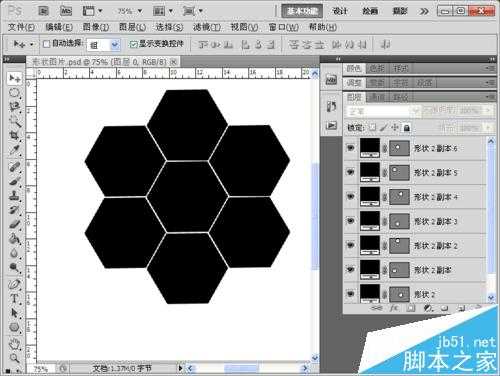Open the zoom level 75% dropdown
Viewport: 500px width, 376px height.
[x=130, y=11]
